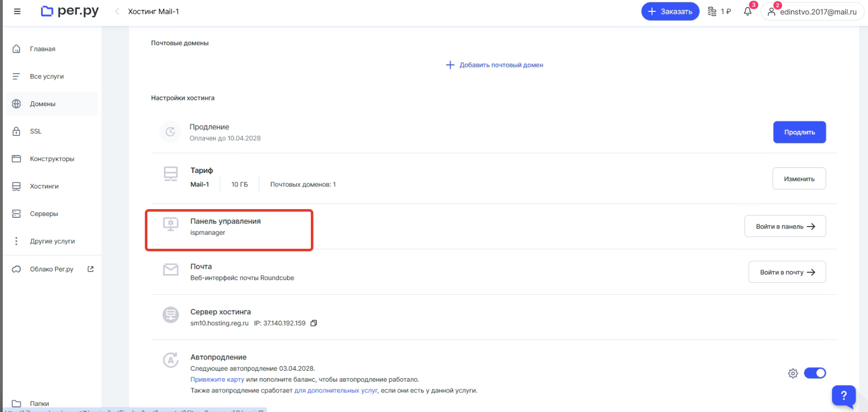Click the external link icon next to Облако Рег.ру
Screen dimensions: 868x412
(91, 269)
